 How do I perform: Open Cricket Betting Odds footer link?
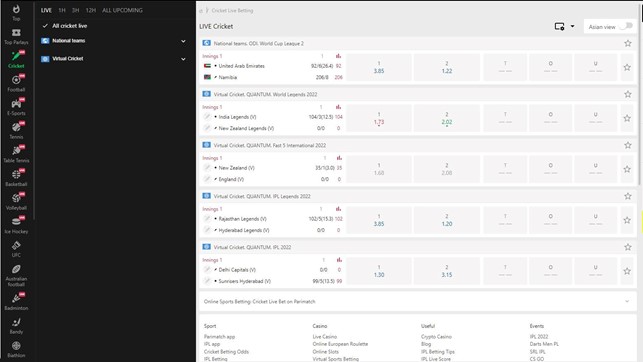tap(226, 352)
